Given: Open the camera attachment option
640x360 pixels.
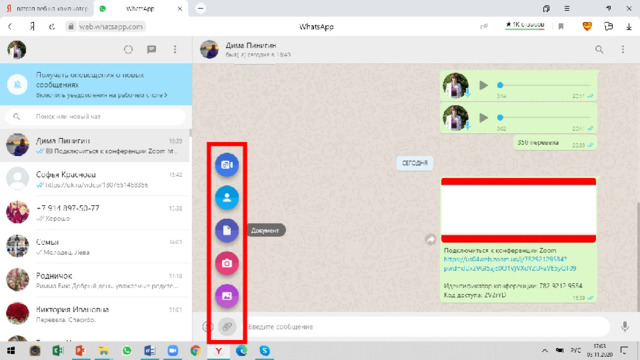Looking at the screenshot, I should tap(227, 263).
